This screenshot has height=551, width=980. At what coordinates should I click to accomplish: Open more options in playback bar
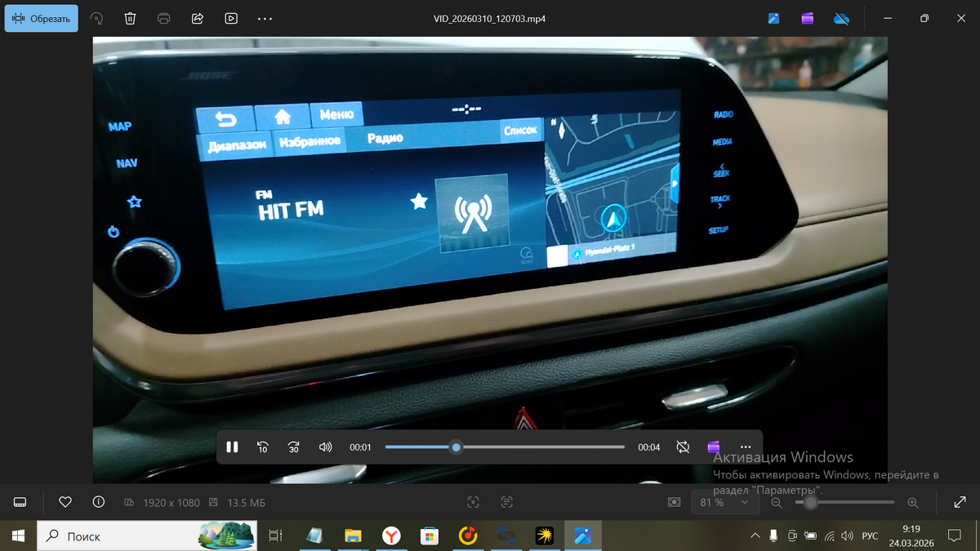(x=745, y=447)
